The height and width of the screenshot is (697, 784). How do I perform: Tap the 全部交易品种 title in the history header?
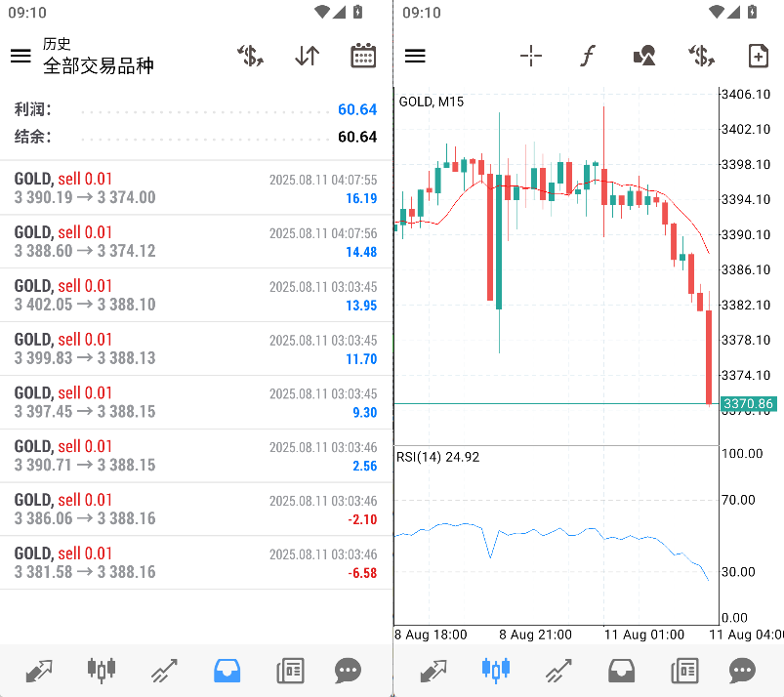[x=99, y=65]
